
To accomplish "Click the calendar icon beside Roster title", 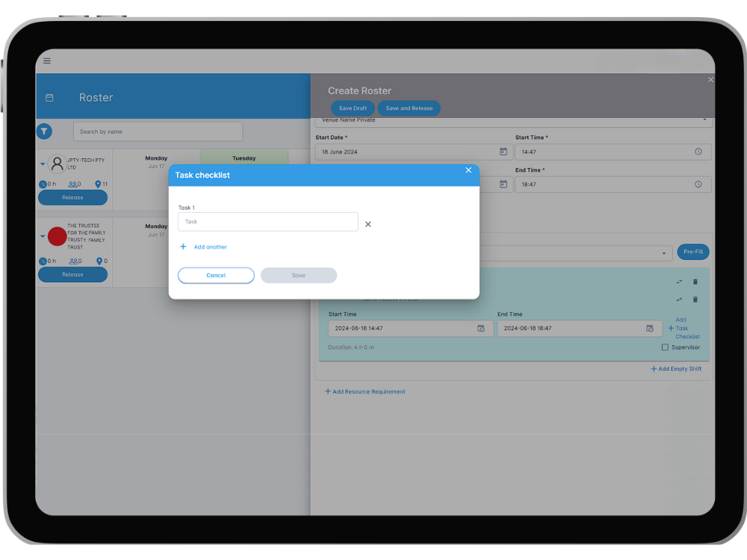I will 49,97.
